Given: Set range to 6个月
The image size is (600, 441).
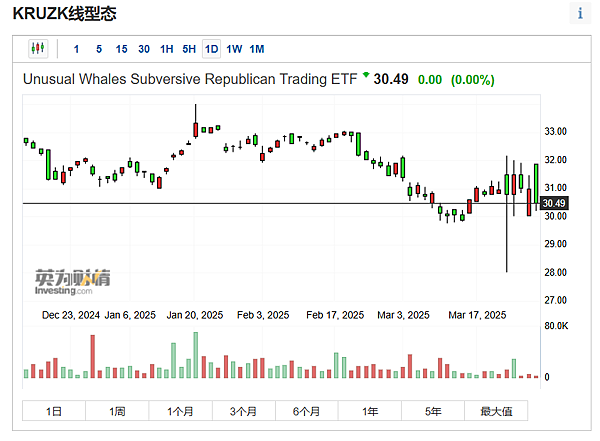Looking at the screenshot, I should pyautogui.click(x=307, y=411).
